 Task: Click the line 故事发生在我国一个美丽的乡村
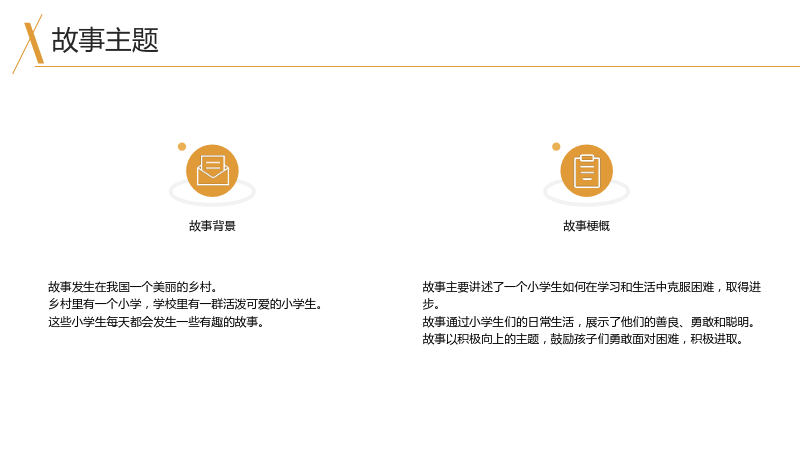(x=133, y=287)
